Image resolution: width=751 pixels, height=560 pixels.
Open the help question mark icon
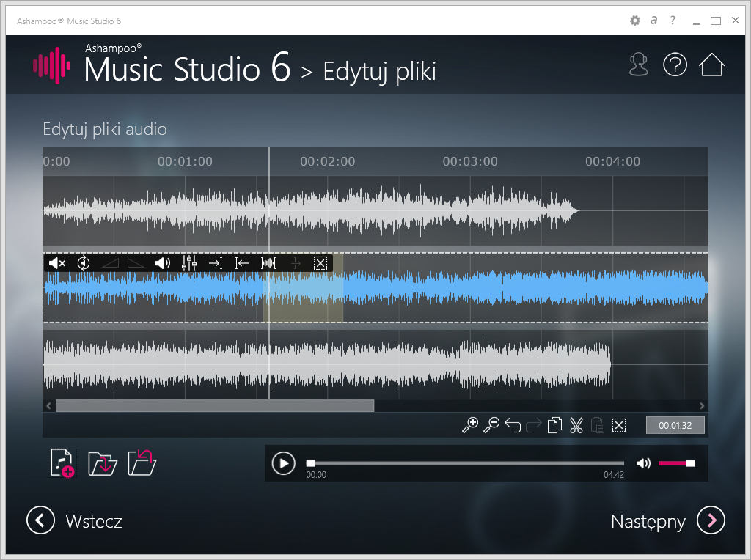point(675,65)
